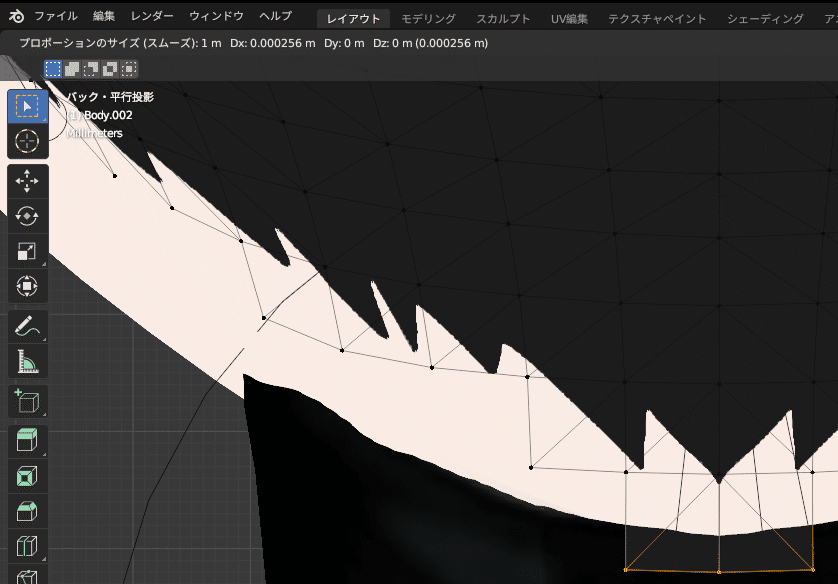Viewport: 838px width, 584px height.
Task: Select the Bevel tool
Action: pyautogui.click(x=27, y=511)
